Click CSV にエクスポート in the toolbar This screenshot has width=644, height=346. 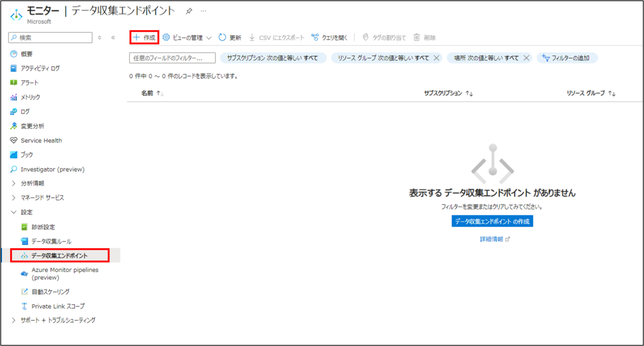click(277, 38)
